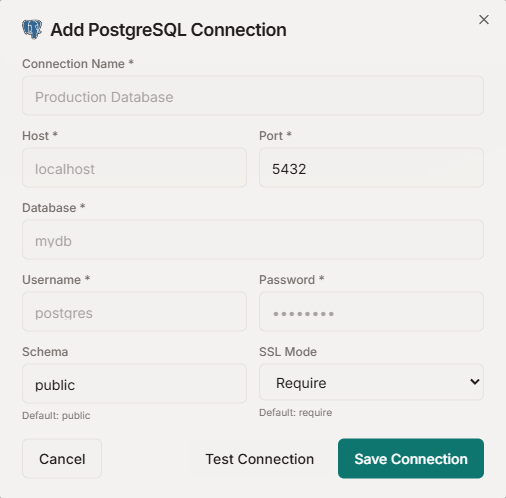Click the 'Default: public' hint text

point(56,416)
